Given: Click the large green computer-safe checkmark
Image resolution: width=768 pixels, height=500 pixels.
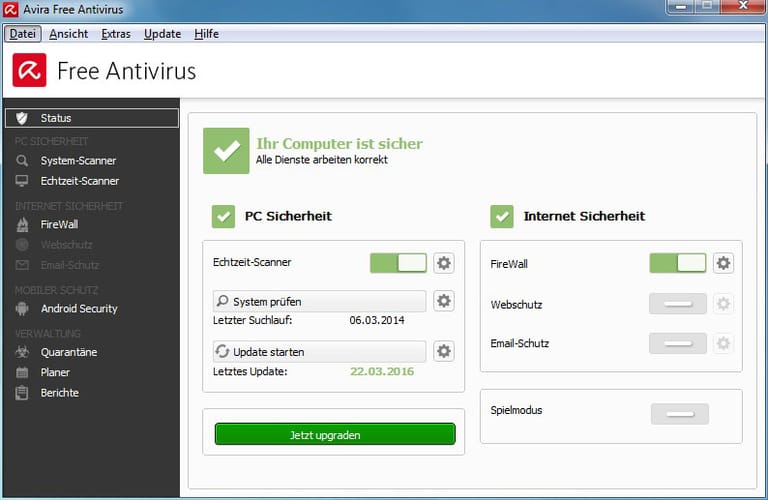Looking at the screenshot, I should [x=226, y=151].
